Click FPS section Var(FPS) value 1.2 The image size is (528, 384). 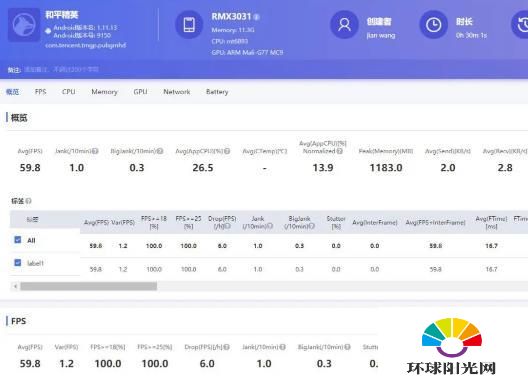pyautogui.click(x=66, y=363)
